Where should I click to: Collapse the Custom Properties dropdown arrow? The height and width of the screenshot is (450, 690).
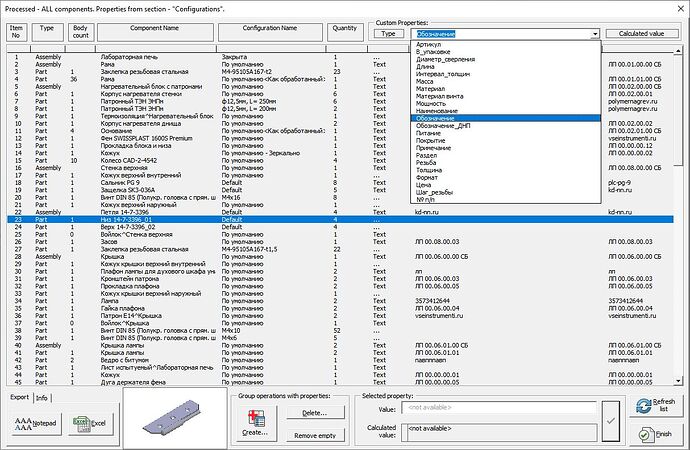point(594,33)
